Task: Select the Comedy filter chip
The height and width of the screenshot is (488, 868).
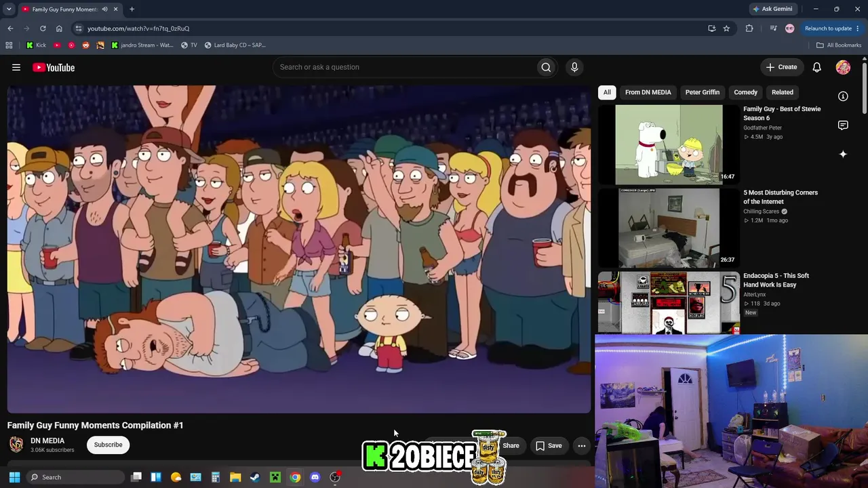Action: (745, 92)
